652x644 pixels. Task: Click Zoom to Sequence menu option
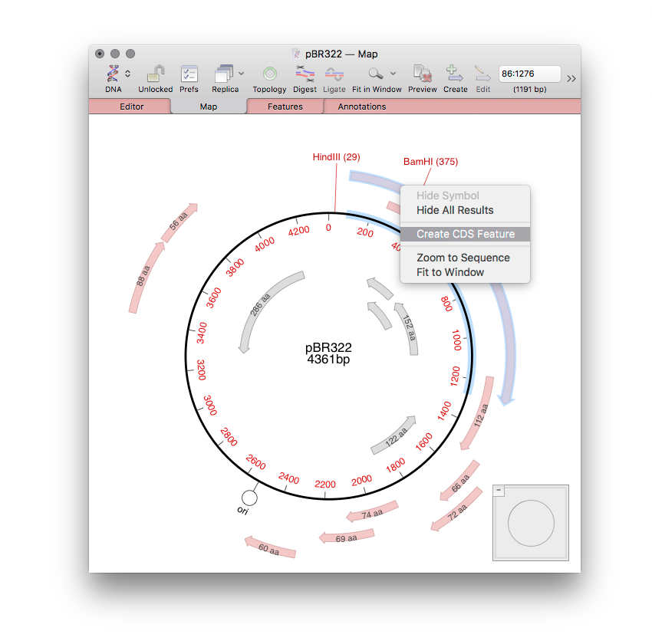tap(464, 258)
